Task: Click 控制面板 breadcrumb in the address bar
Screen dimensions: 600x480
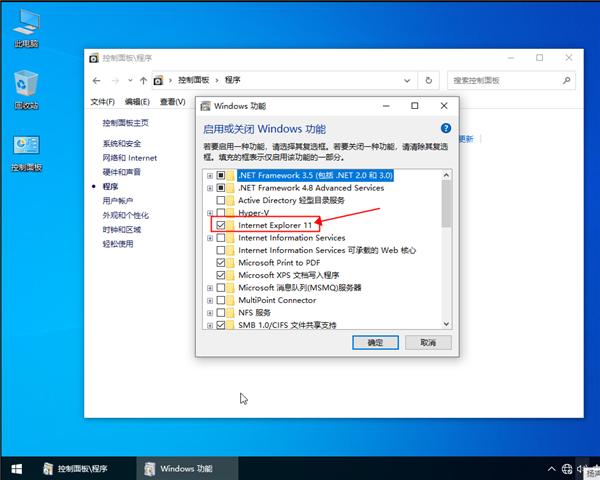Action: coord(194,80)
